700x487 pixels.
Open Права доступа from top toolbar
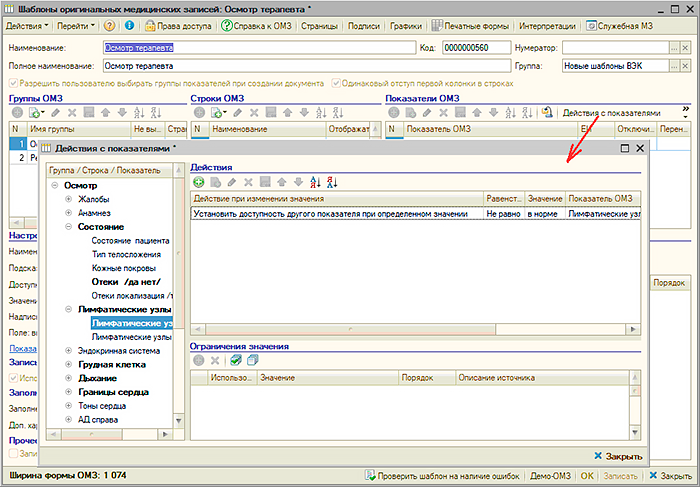(180, 24)
